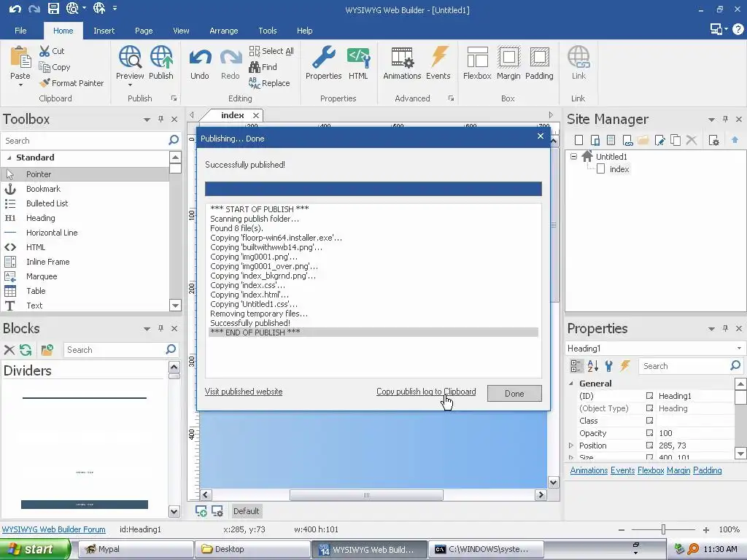The width and height of the screenshot is (747, 560).
Task: Open Find with binoculars icon
Action: pos(263,67)
